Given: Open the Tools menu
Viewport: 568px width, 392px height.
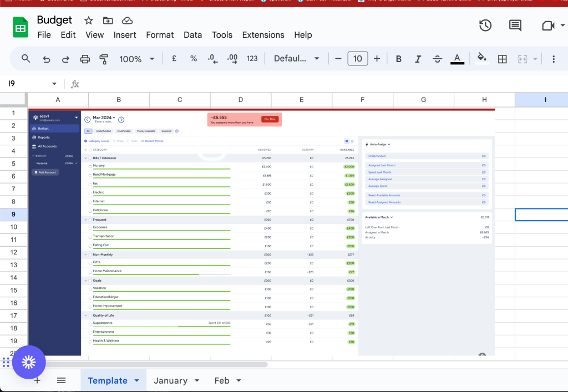Looking at the screenshot, I should tap(222, 35).
